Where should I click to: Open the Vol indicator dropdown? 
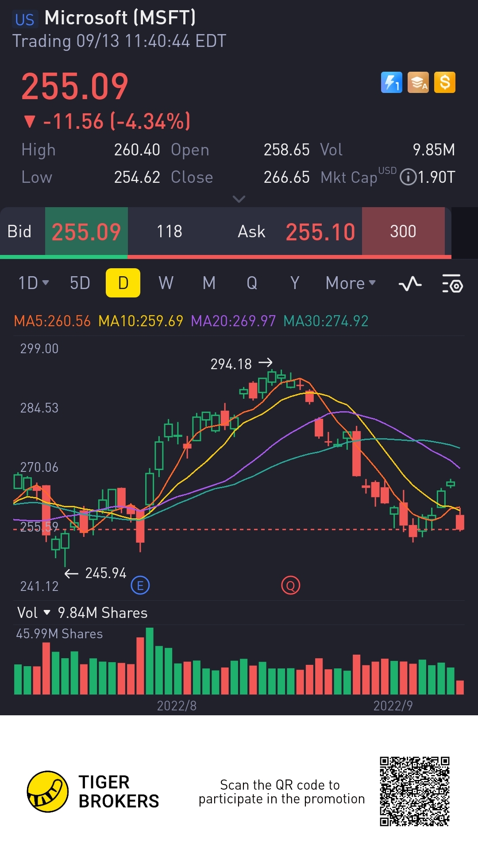click(x=34, y=613)
